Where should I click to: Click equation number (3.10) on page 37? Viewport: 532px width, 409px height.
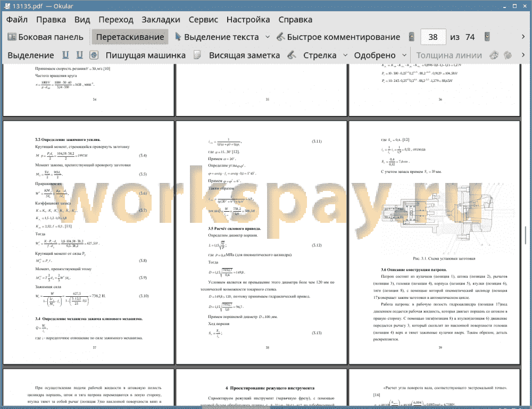point(144,296)
